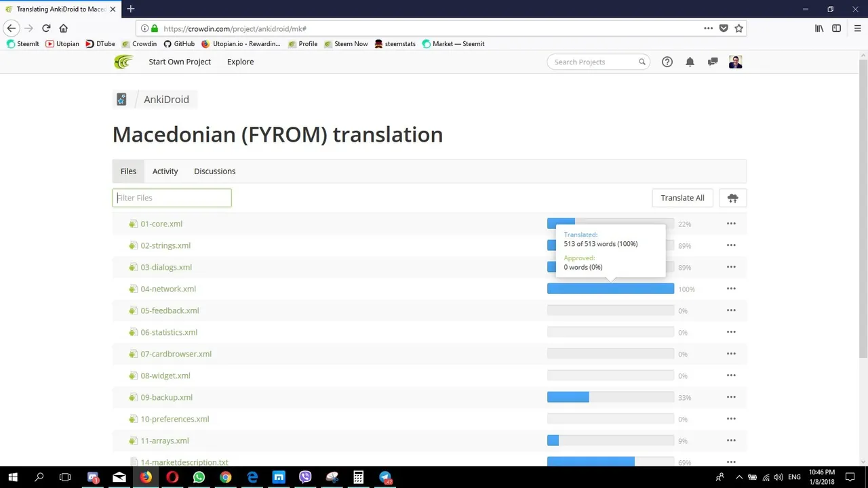Viewport: 868px width, 488px height.
Task: Open the user profile avatar
Action: point(736,62)
